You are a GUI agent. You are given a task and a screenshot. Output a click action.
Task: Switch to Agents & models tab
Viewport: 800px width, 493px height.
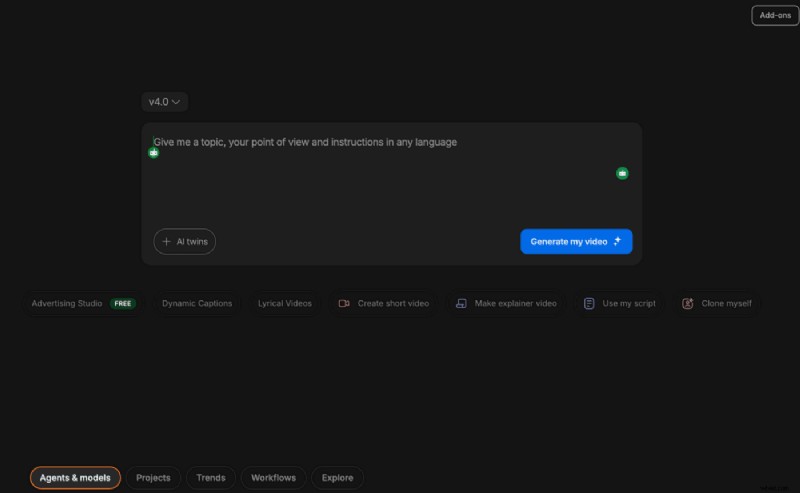75,478
